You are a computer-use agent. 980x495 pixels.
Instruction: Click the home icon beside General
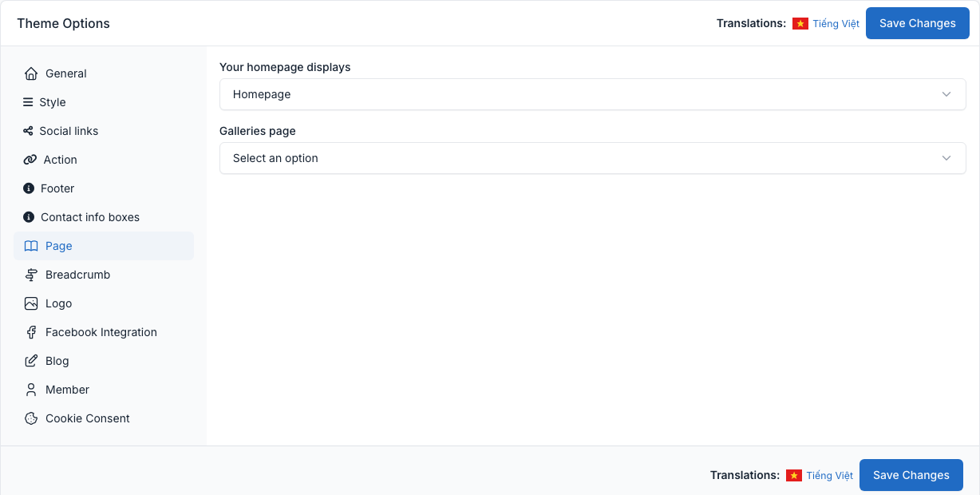(x=31, y=73)
